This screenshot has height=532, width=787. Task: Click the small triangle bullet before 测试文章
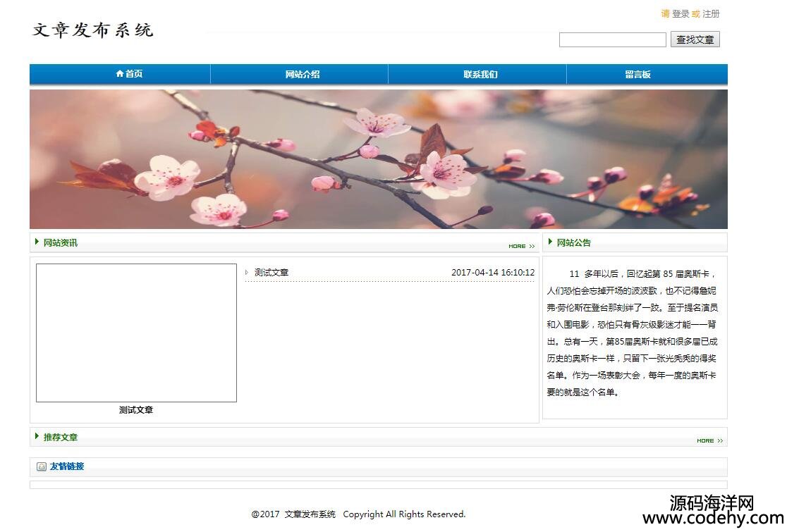click(246, 272)
